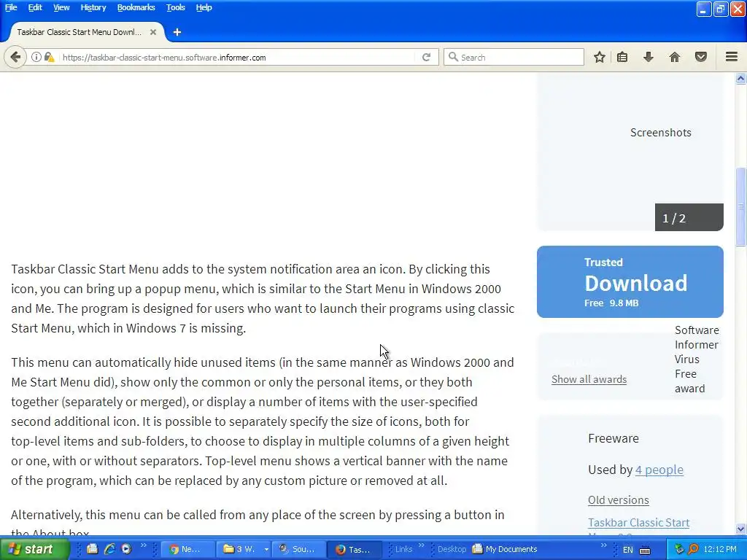Click the lock warning icon in address bar
Image resolution: width=747 pixels, height=560 pixels.
49,57
